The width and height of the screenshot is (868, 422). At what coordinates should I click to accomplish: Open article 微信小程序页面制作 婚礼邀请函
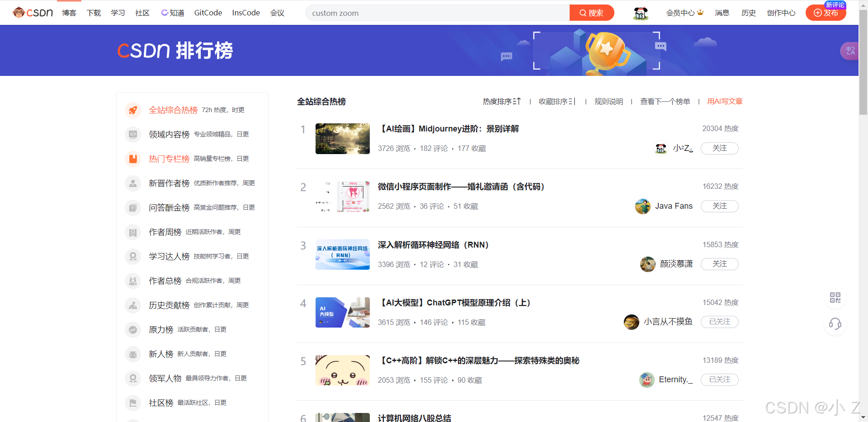461,187
